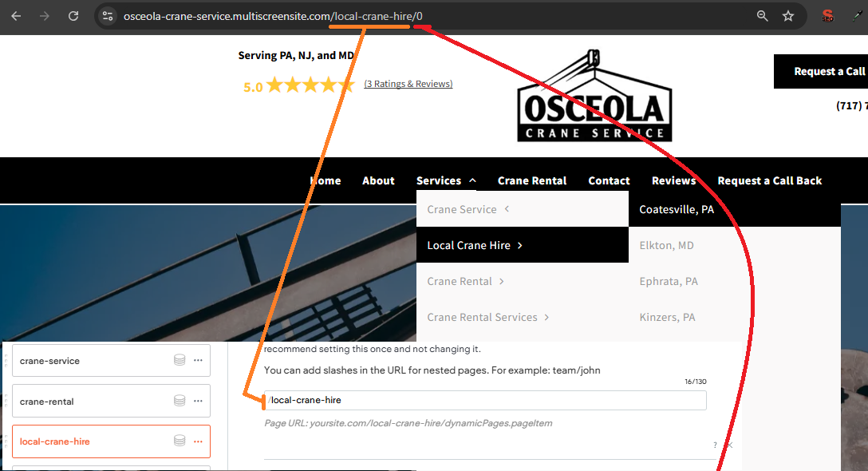Click the 5.0 star rating
Image resolution: width=868 pixels, height=471 pixels.
pos(299,86)
